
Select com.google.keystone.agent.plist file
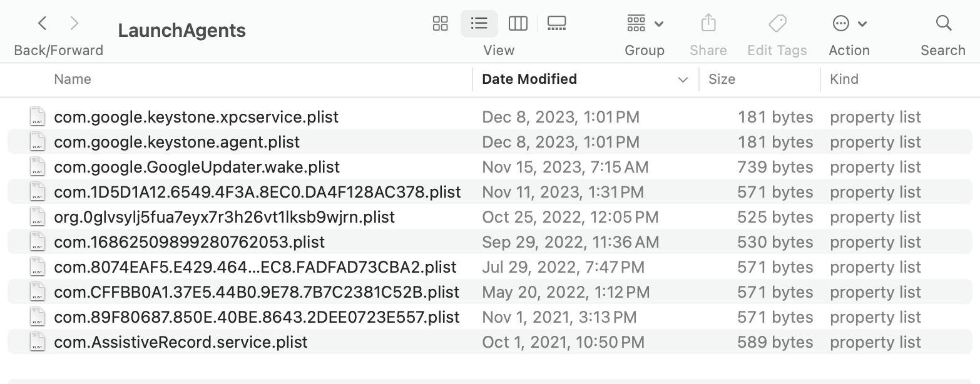pyautogui.click(x=177, y=142)
